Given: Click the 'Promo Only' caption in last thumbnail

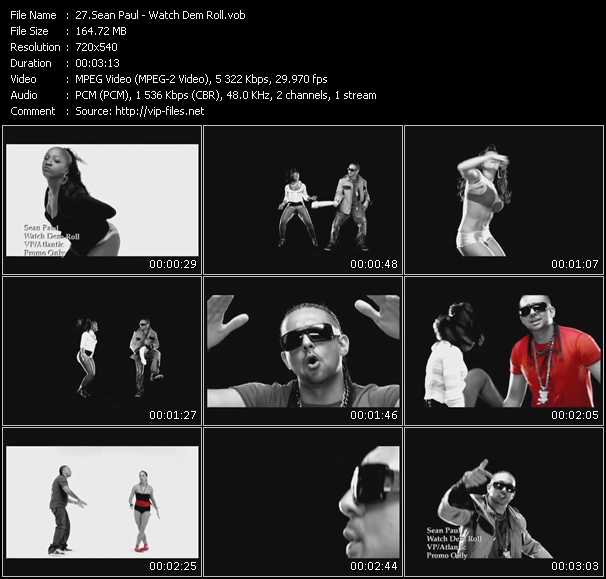Looking at the screenshot, I should [x=447, y=555].
